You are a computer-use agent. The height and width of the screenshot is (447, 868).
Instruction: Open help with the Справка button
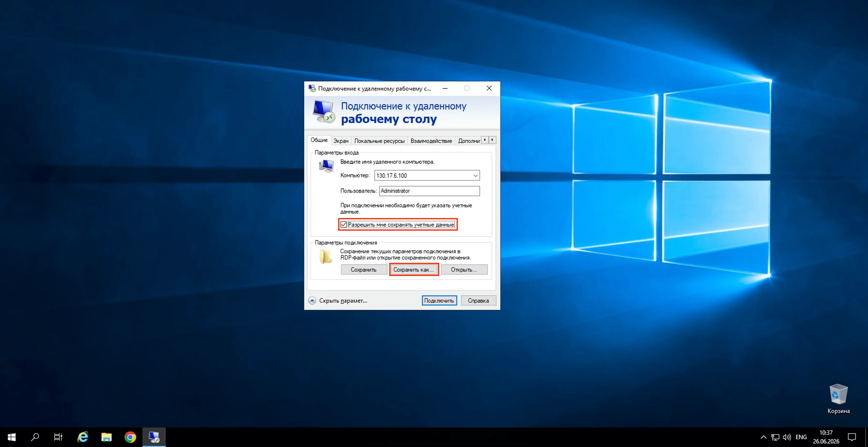point(478,301)
